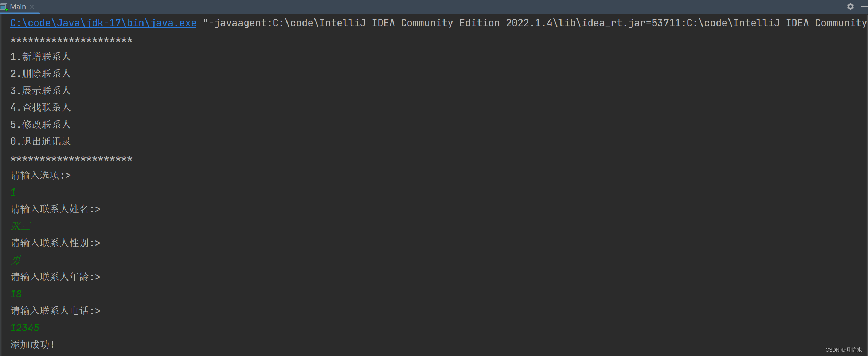Switch to the Main run tab
This screenshot has width=868, height=356.
pyautogui.click(x=18, y=7)
